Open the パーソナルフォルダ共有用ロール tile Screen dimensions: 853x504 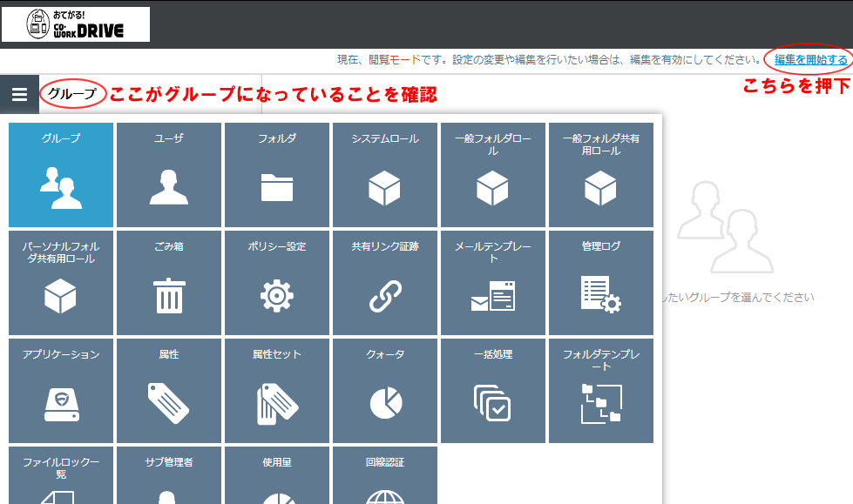(61, 283)
